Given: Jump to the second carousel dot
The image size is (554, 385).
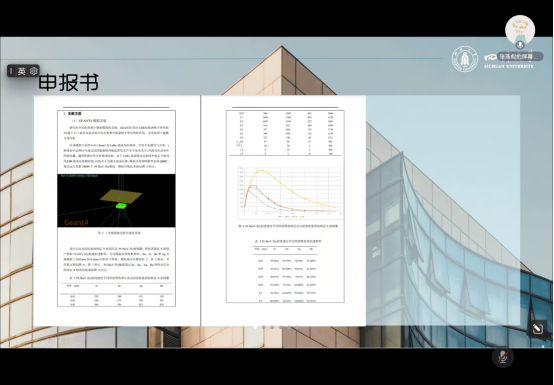Looking at the screenshot, I should pyautogui.click(x=264, y=327).
